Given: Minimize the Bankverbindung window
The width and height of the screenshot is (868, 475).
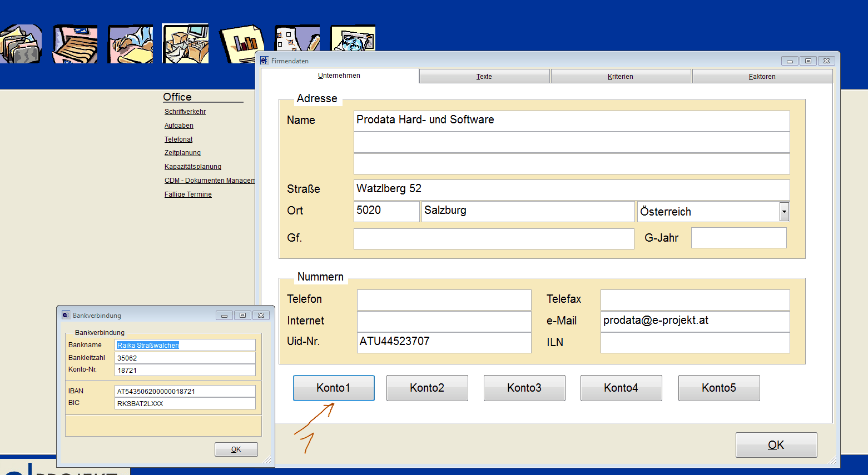Looking at the screenshot, I should [224, 315].
